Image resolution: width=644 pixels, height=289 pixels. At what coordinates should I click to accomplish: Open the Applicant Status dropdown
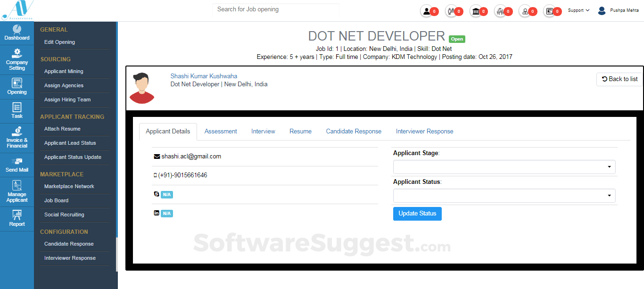(x=504, y=196)
